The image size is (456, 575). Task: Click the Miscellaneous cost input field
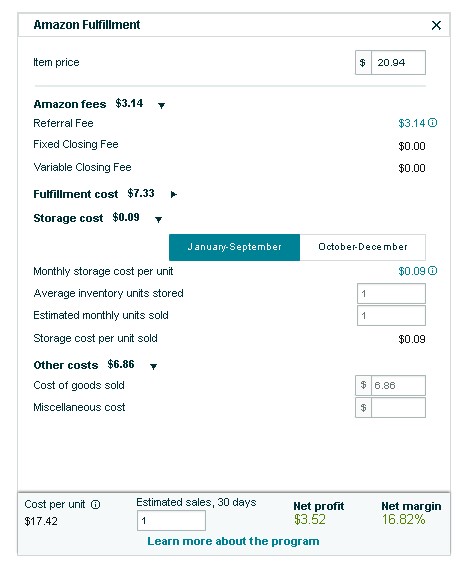click(398, 407)
